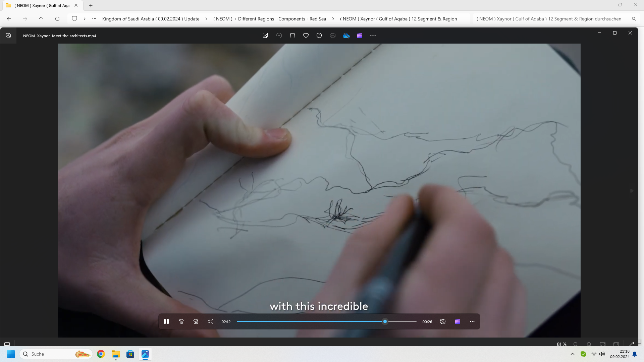Click the OneDrive cloud icon

pos(346,36)
